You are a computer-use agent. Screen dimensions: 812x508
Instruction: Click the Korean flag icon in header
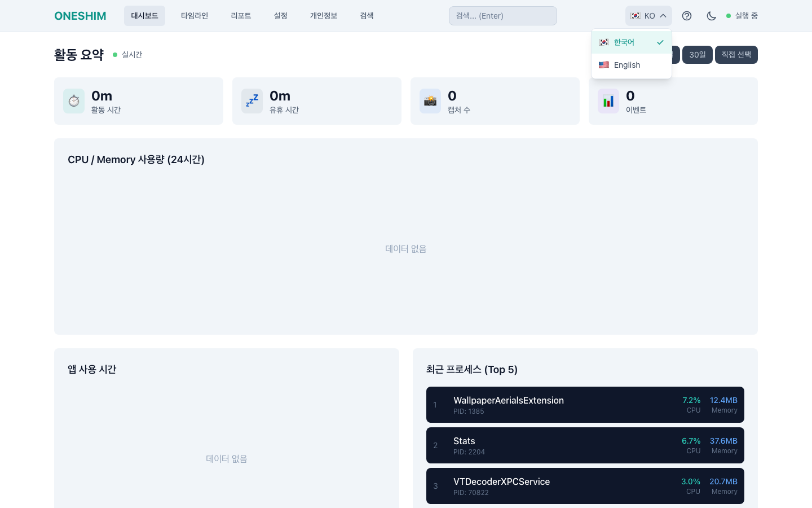tap(636, 16)
